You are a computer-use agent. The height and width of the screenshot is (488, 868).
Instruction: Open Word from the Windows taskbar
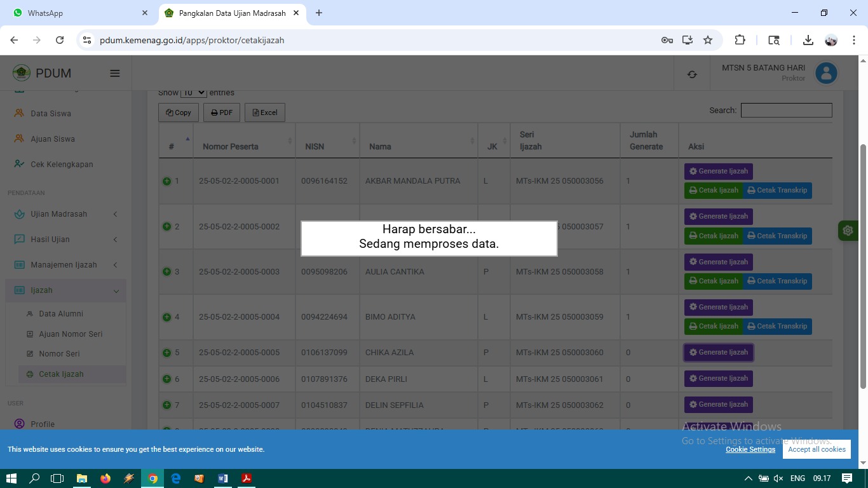(222, 478)
